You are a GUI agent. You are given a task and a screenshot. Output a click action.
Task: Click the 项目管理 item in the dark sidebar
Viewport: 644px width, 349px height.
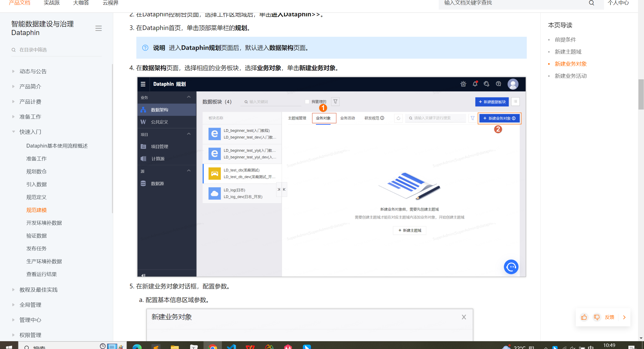pos(167,147)
